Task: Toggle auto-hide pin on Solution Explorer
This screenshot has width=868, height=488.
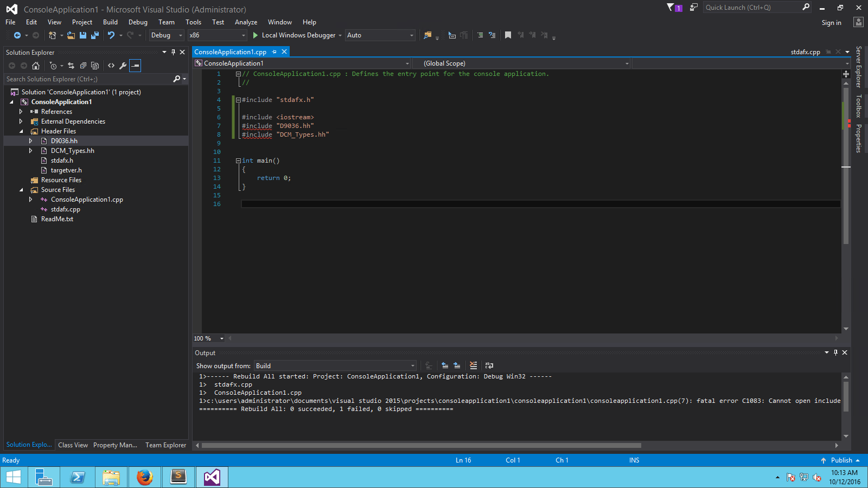Action: click(x=173, y=52)
